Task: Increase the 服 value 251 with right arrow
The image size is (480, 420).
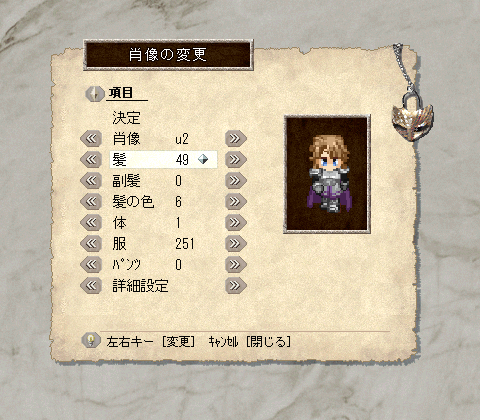Action: coord(236,244)
